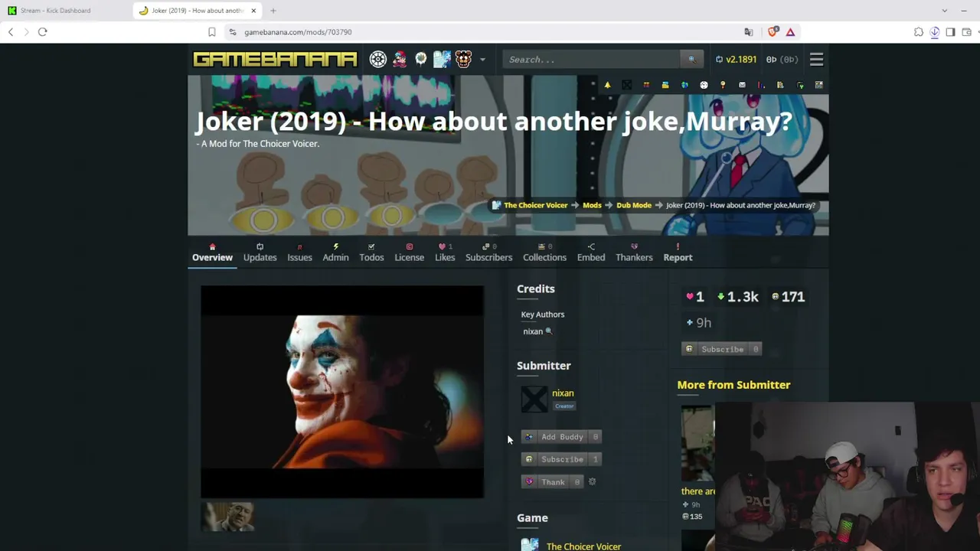The image size is (980, 551).
Task: Expand the games list dropdown arrow
Action: tap(482, 60)
